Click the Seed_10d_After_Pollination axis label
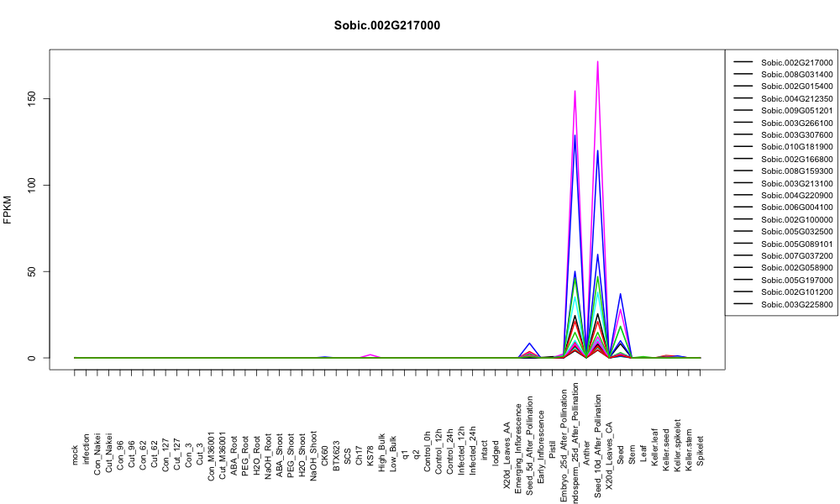The height and width of the screenshot is (504, 840). [x=598, y=446]
